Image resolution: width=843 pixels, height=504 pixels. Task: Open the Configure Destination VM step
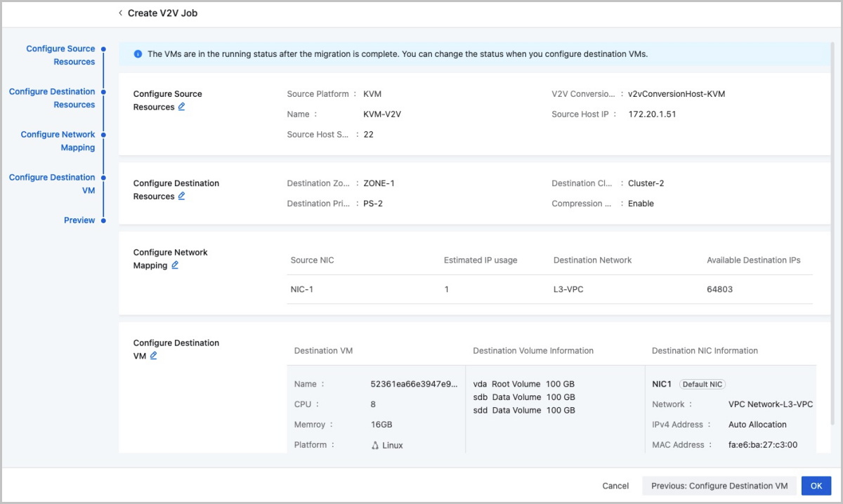click(x=52, y=183)
